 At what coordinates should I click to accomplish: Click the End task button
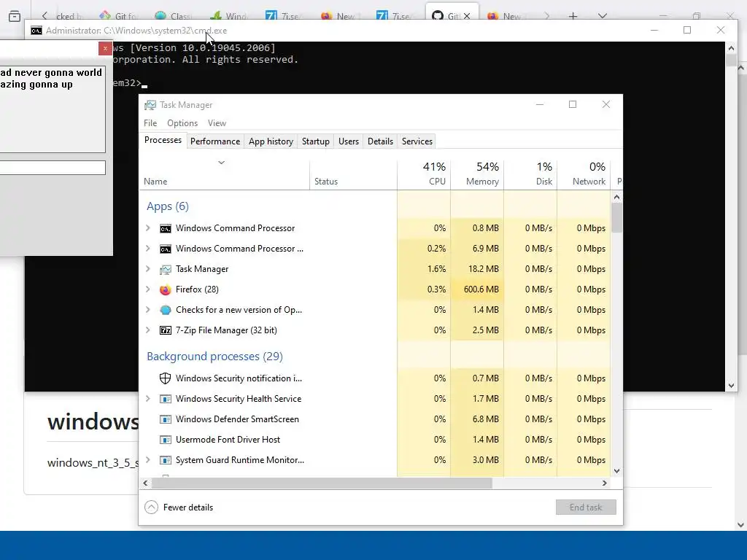tap(586, 507)
